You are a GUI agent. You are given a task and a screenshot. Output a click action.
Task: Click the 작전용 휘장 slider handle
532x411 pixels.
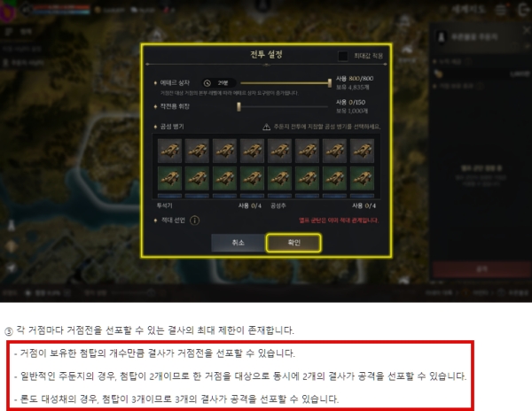click(239, 106)
